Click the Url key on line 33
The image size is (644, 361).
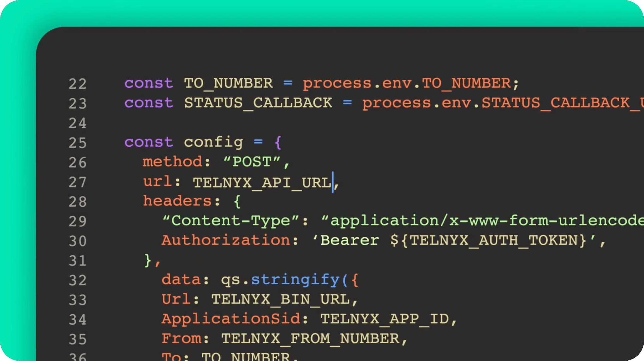click(176, 299)
